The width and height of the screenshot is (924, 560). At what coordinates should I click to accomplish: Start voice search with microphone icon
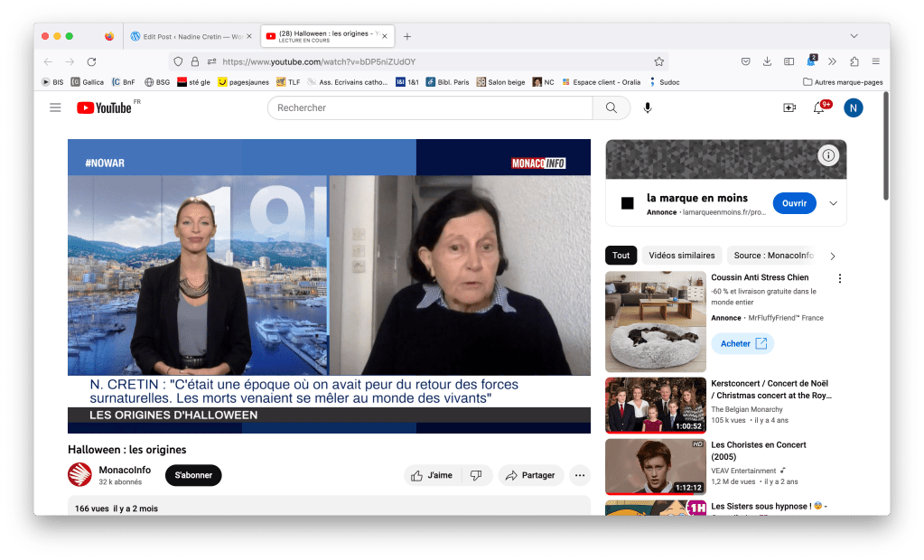[648, 107]
